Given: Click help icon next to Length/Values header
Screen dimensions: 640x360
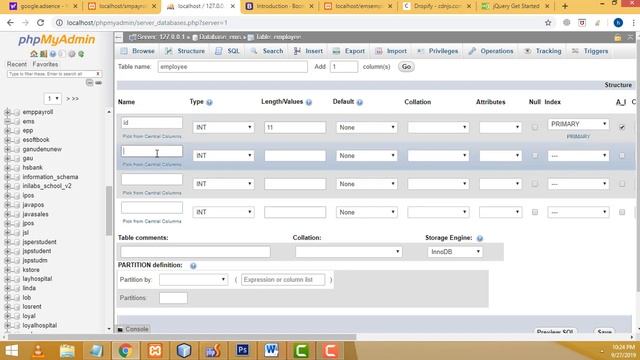Looking at the screenshot, I should tap(309, 102).
